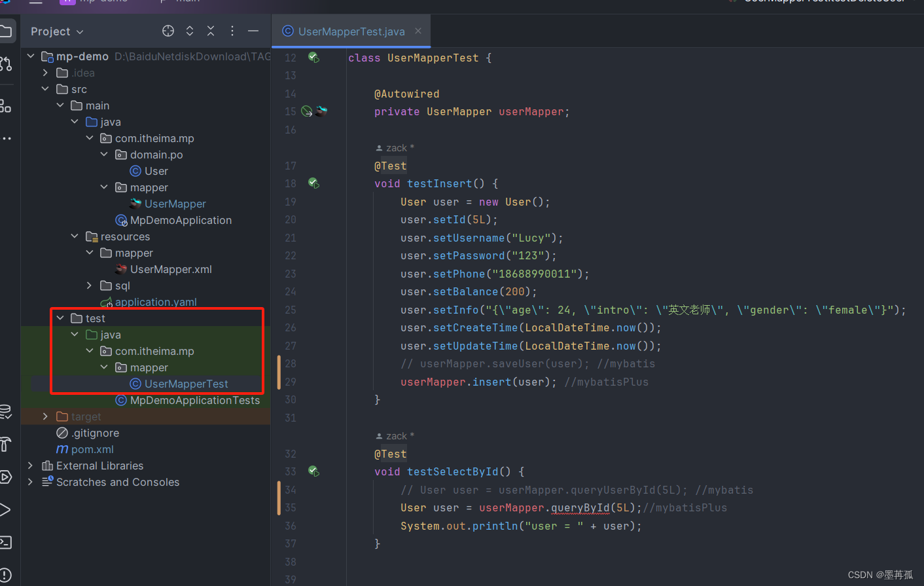Open the More tool windows ellipsis
This screenshot has height=586, width=924.
click(x=6, y=139)
